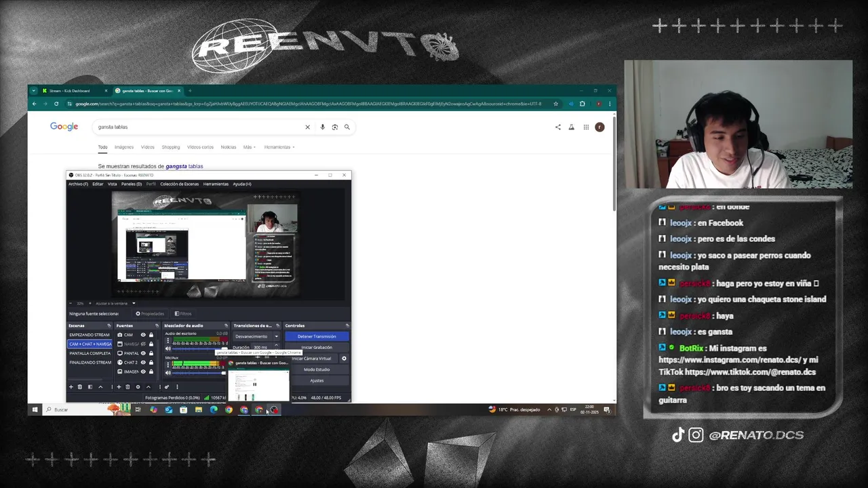Pop out the Controles dock panel
Viewport: 868px width, 488px height.
pos(347,325)
